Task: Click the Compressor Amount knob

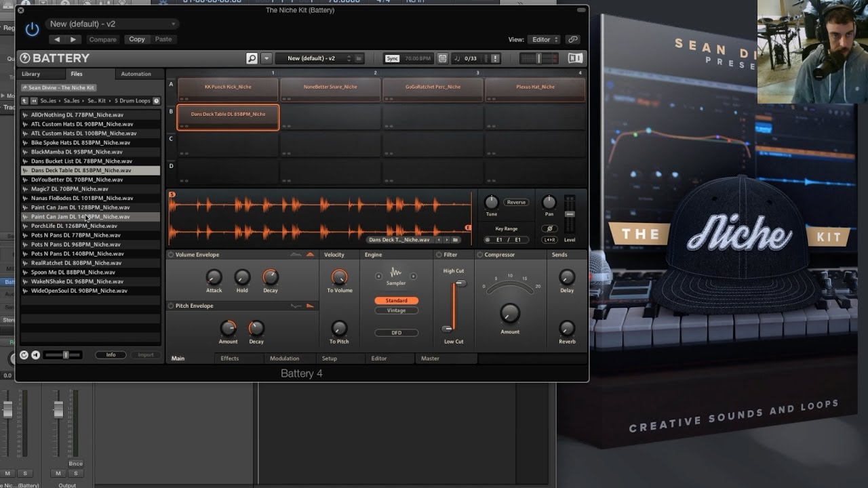Action: [510, 312]
